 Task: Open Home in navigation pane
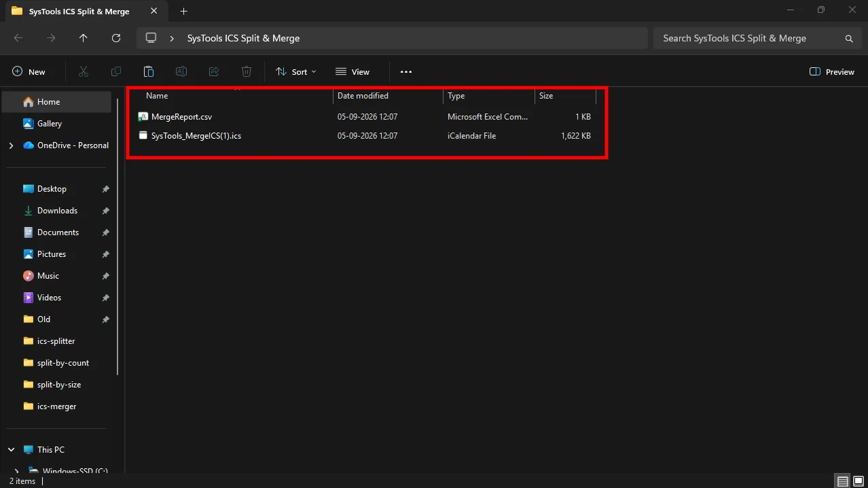click(x=56, y=102)
